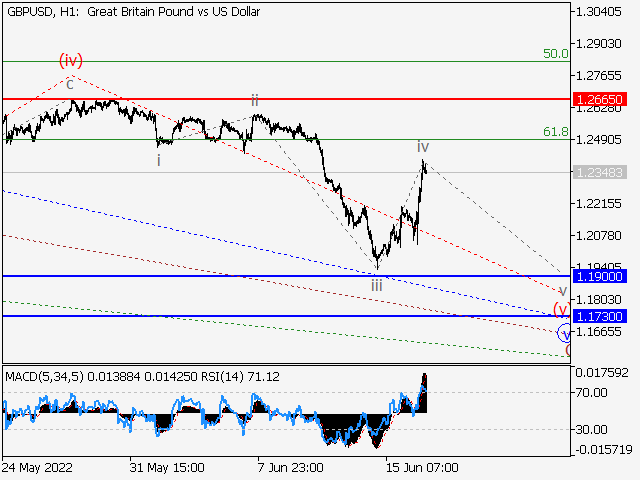Click the 1.22155 price axis value

click(x=598, y=203)
